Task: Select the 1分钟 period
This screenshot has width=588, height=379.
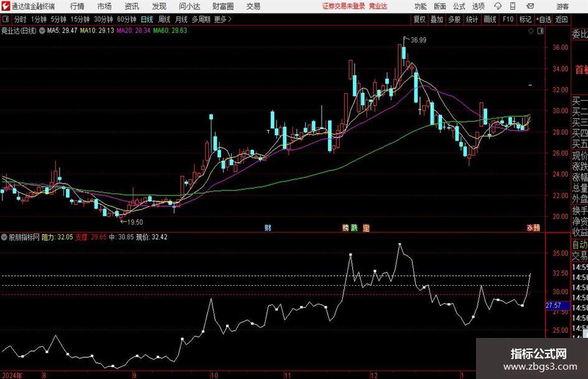Action: pos(39,19)
